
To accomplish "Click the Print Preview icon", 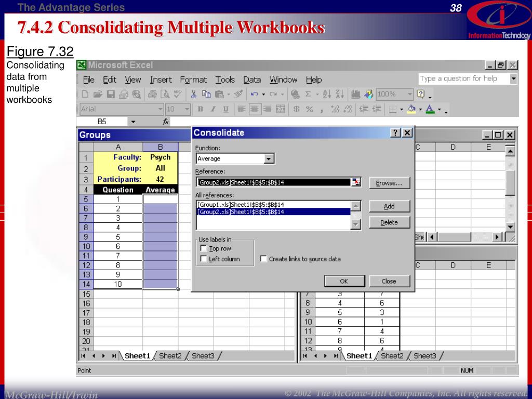I will [x=165, y=95].
